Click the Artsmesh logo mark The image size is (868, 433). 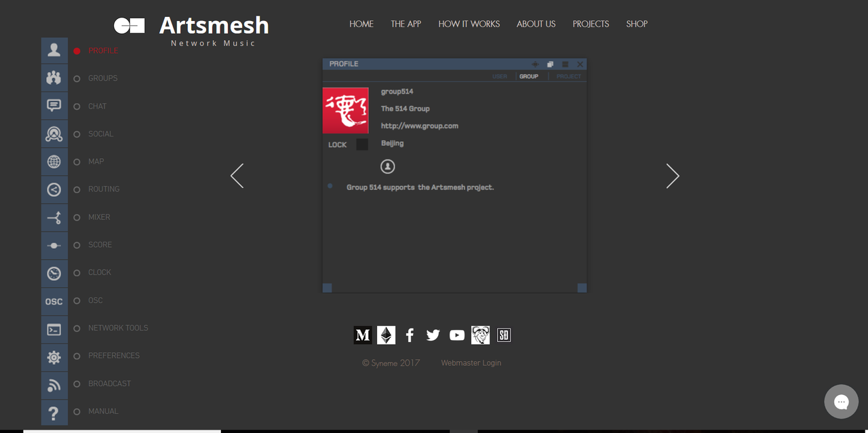coord(129,26)
